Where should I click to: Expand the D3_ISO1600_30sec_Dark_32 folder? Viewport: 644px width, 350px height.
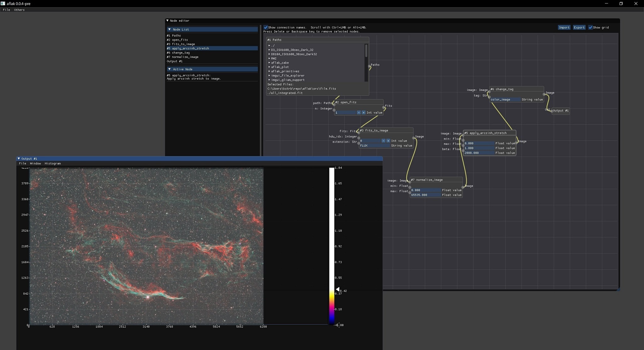(x=269, y=50)
